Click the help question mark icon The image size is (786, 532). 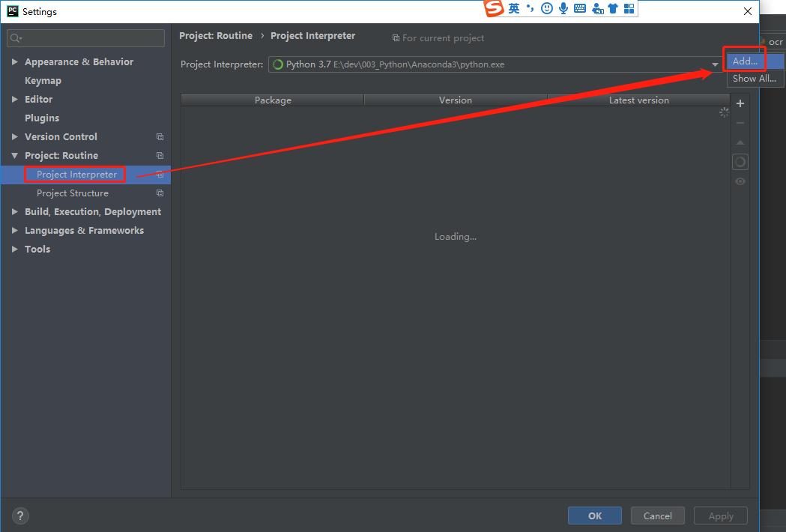20,516
